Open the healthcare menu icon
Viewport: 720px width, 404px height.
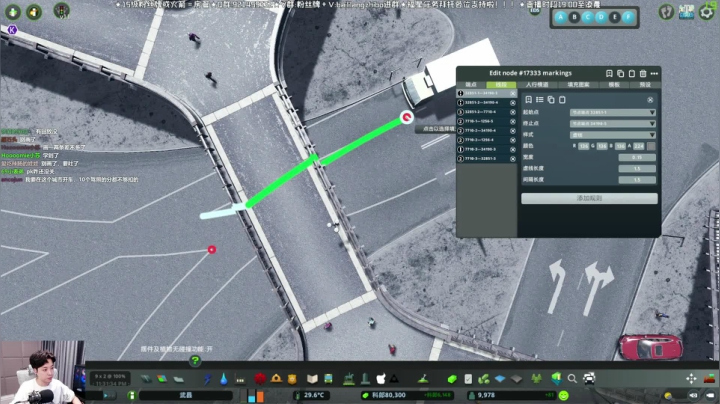[260, 379]
